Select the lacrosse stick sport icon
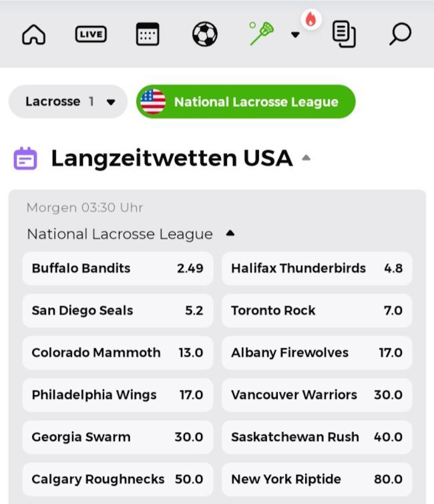The height and width of the screenshot is (504, 434). [262, 33]
